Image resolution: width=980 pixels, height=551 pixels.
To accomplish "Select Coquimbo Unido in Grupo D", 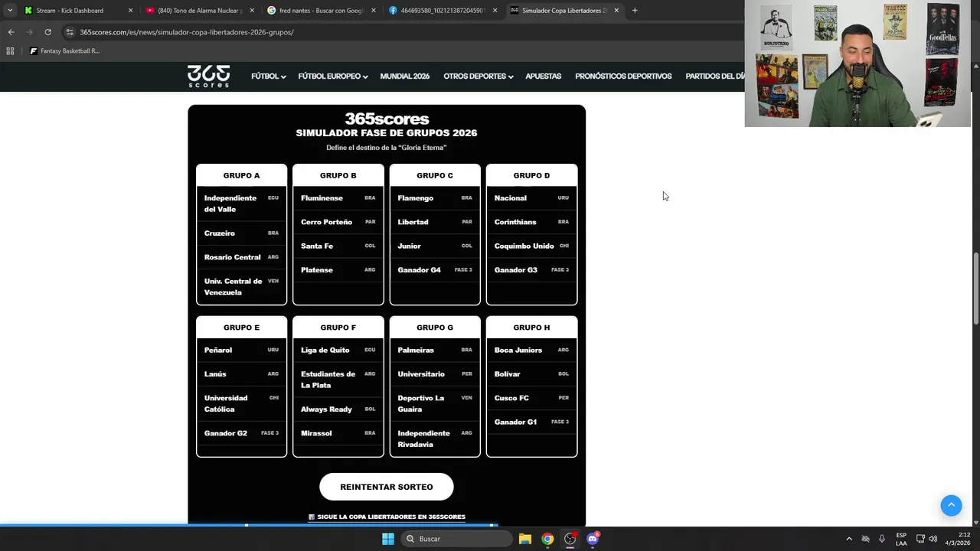I will tap(531, 246).
